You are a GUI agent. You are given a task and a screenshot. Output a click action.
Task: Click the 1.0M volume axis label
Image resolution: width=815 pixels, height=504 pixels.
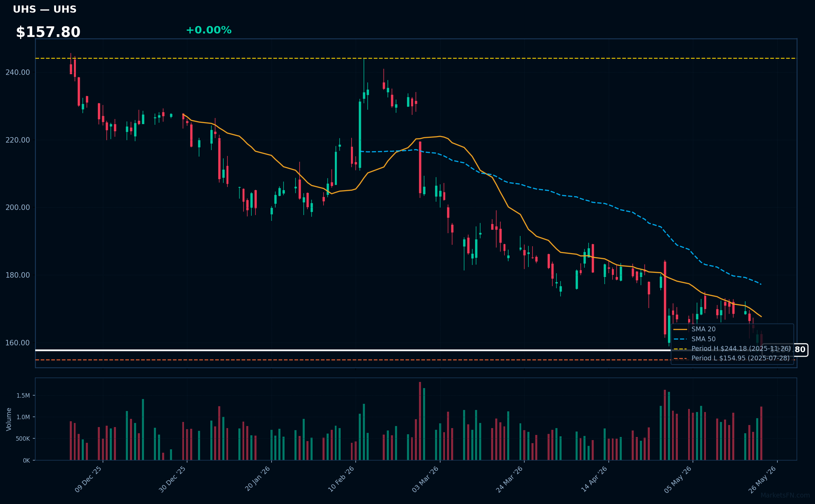[x=23, y=417]
